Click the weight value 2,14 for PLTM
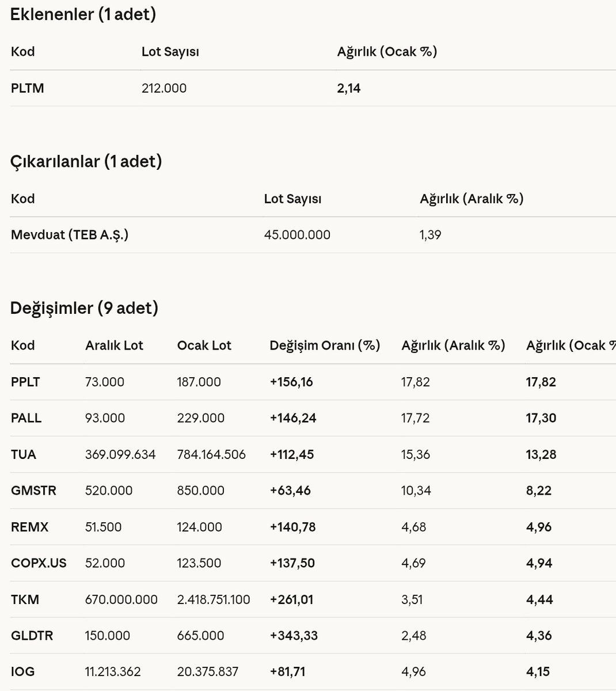 [x=349, y=88]
